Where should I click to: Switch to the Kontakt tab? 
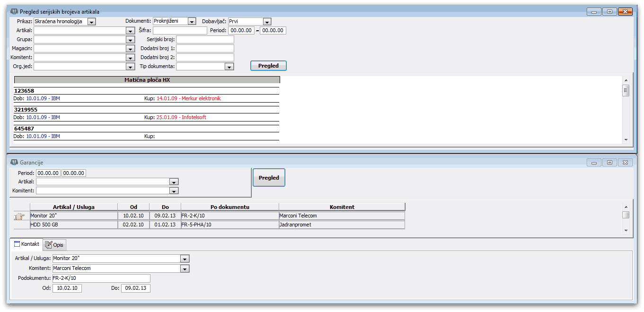(x=26, y=244)
